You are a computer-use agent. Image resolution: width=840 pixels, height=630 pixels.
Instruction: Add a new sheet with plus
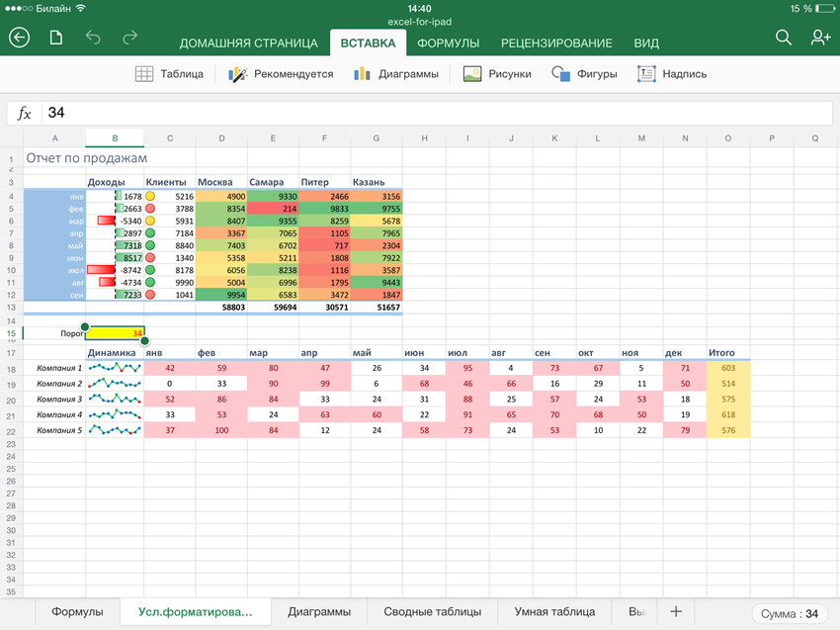(x=676, y=612)
